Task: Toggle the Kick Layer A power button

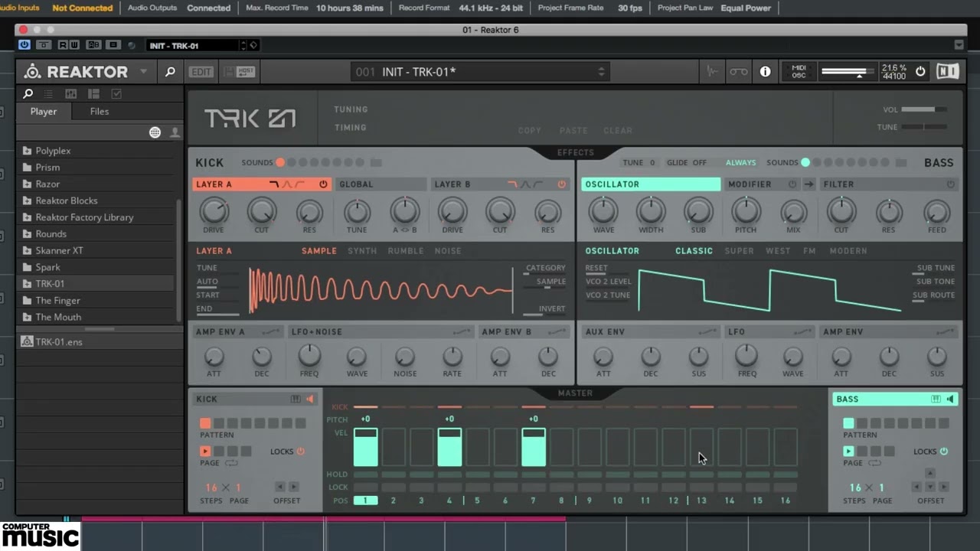Action: click(x=323, y=184)
